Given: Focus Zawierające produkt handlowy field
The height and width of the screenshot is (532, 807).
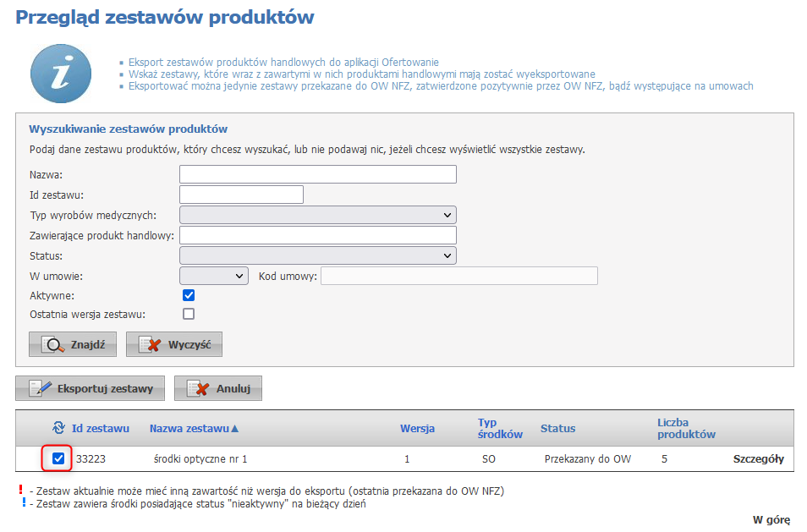Looking at the screenshot, I should coord(317,235).
